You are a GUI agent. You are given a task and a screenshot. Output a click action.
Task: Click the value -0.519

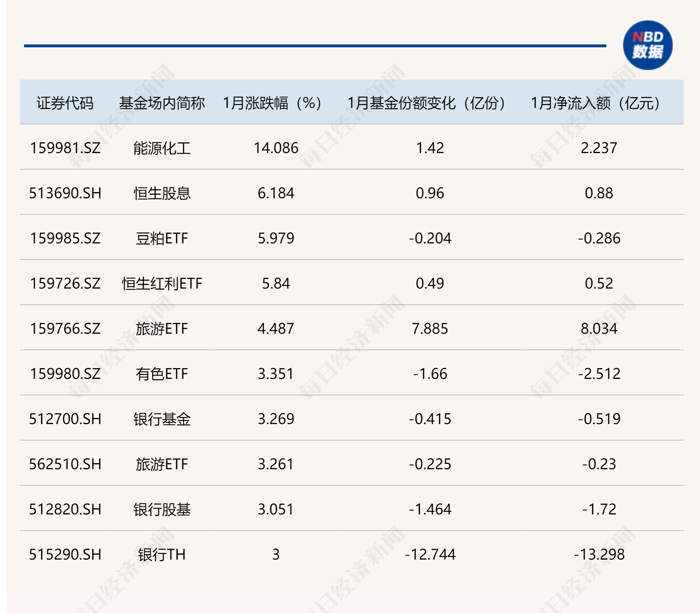(599, 419)
